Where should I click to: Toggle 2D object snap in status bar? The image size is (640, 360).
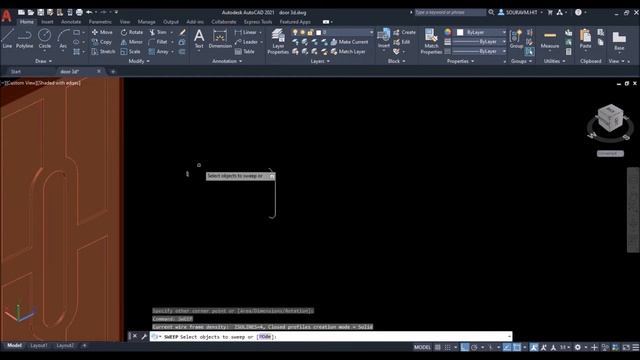(x=517, y=347)
